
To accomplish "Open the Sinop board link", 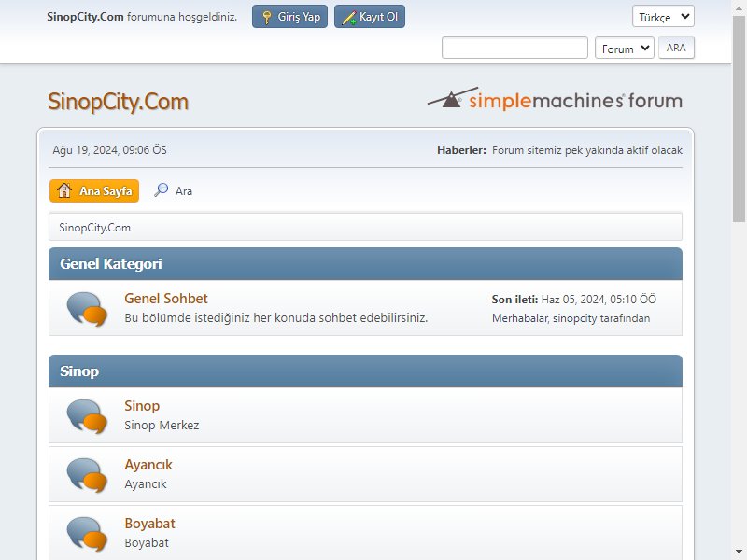I will (x=142, y=406).
